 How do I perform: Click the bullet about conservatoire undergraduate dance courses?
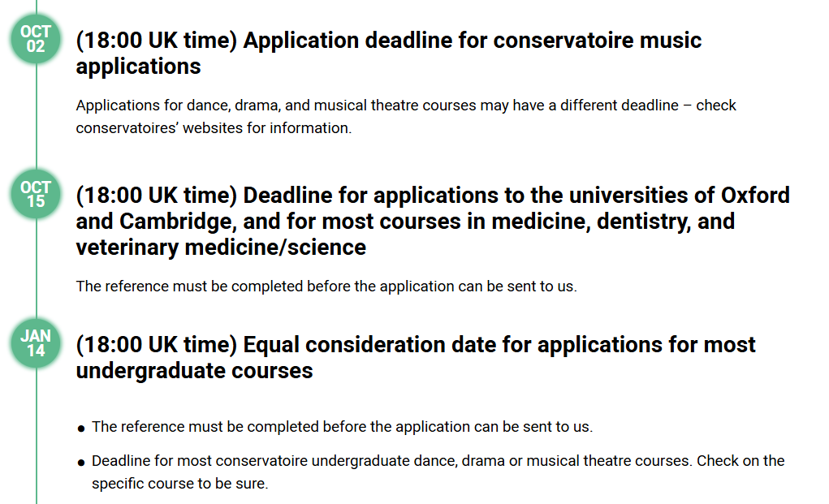[x=438, y=472]
